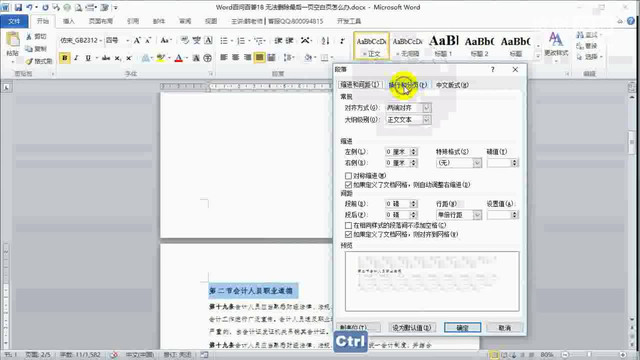Image resolution: width=640 pixels, height=360 pixels.
Task: Open the line spacing dropdown
Action: click(477, 215)
